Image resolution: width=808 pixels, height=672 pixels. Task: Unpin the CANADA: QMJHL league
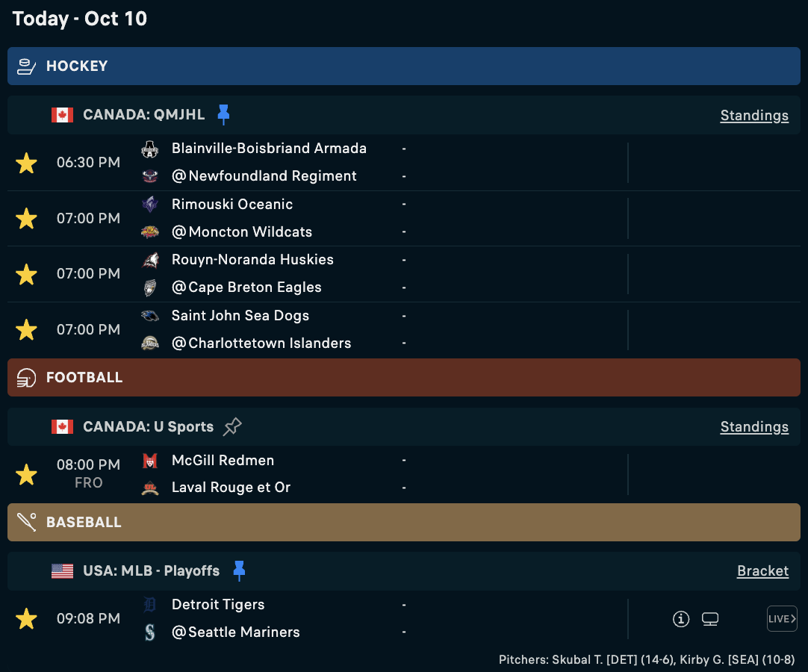(x=223, y=114)
